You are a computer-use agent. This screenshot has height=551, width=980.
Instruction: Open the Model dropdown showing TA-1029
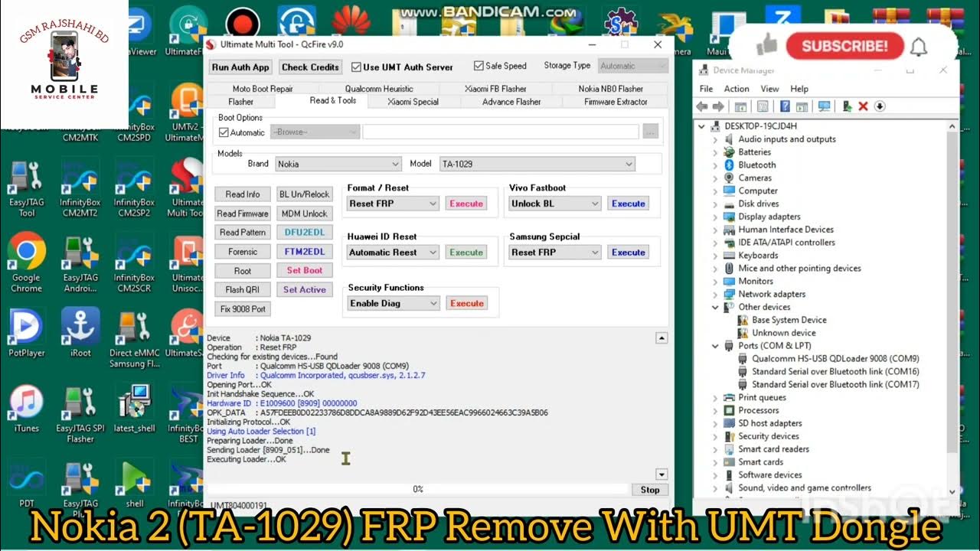coord(537,164)
